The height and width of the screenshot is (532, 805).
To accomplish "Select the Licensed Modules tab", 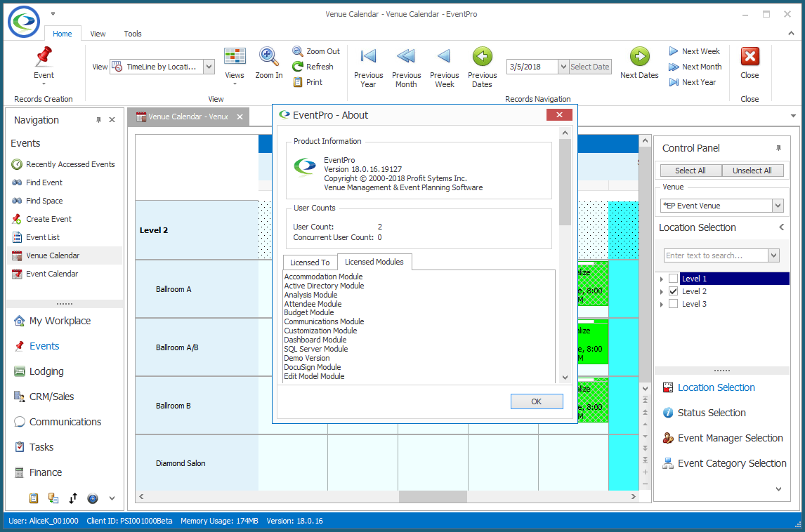I will pos(374,262).
